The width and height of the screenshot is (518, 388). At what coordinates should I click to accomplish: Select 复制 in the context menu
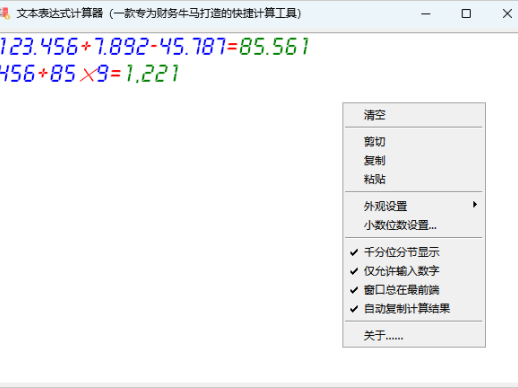coord(414,160)
